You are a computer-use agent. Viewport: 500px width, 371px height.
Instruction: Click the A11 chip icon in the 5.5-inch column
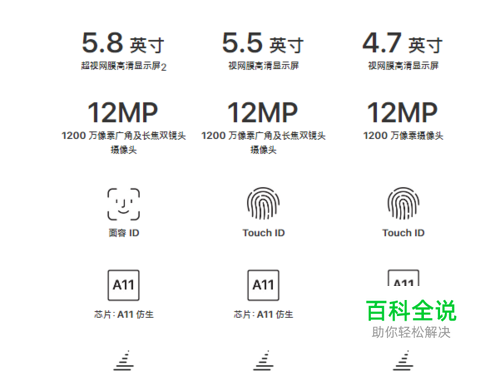(x=263, y=285)
